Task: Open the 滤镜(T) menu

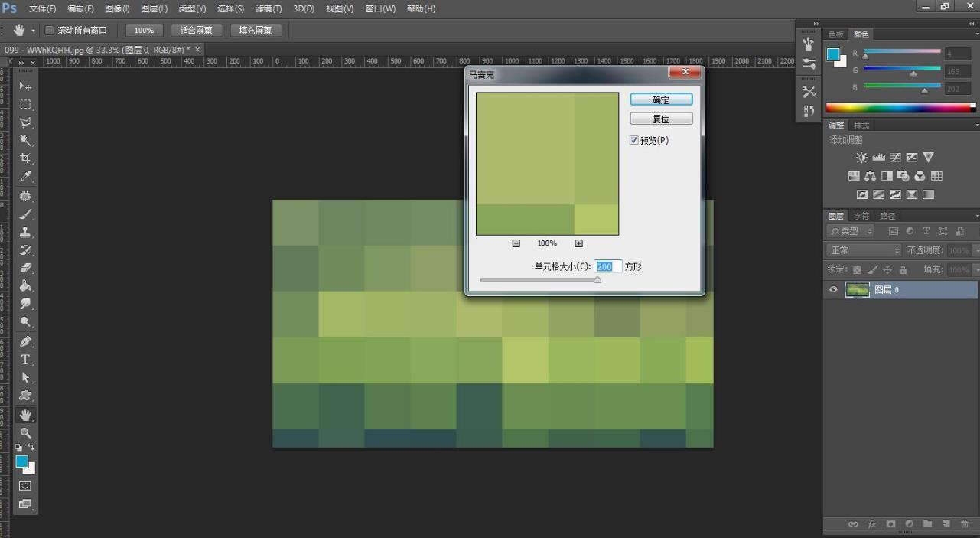Action: click(268, 8)
